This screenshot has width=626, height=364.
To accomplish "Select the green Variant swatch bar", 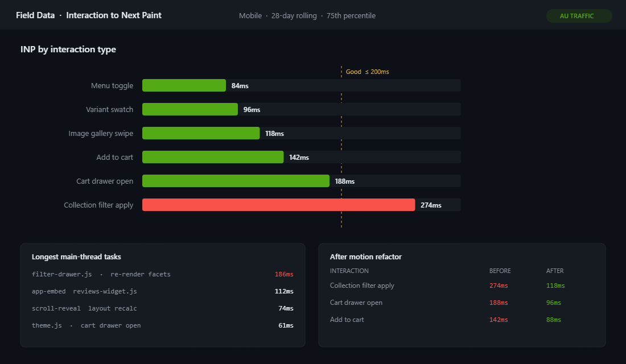I will coord(190,109).
